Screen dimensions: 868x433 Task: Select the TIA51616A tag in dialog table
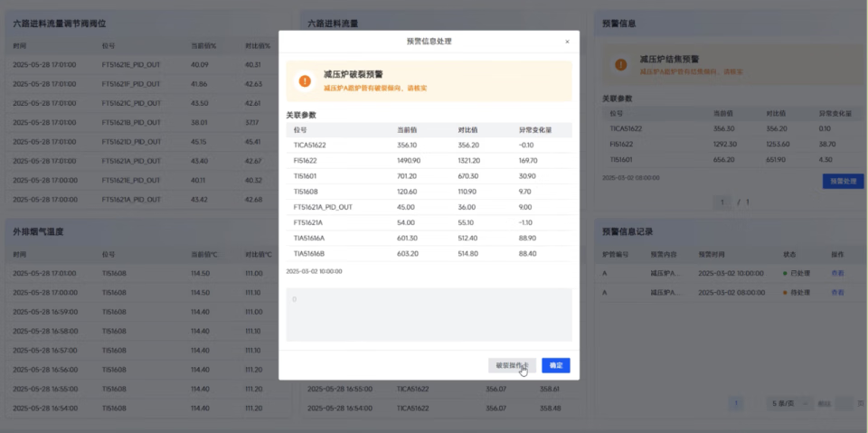coord(309,238)
